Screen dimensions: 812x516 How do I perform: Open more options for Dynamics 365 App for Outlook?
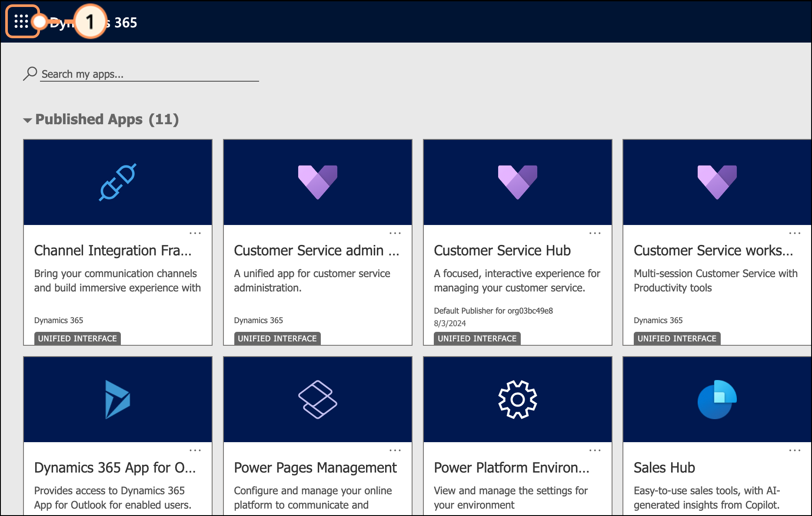[x=195, y=450]
